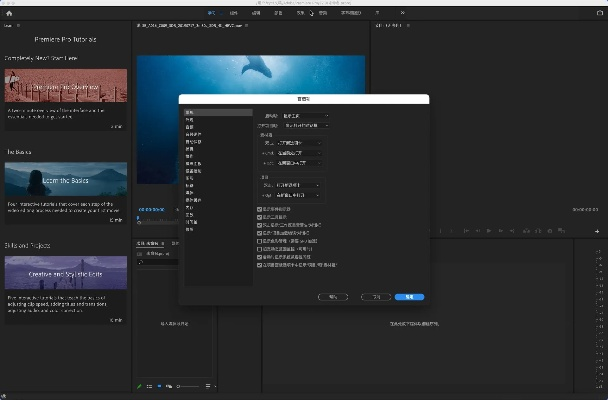Toggle the green pencil writable icon in Project panel
The width and height of the screenshot is (608, 400).
(139, 386)
